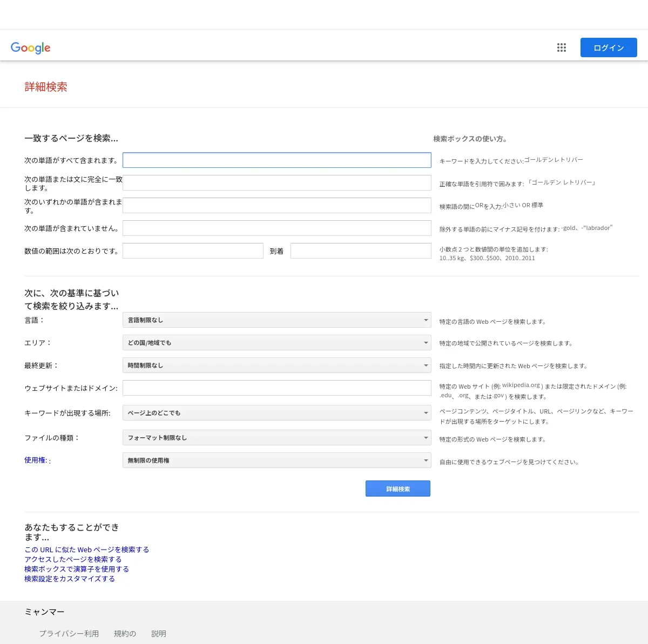Click the Google logo

coord(31,48)
